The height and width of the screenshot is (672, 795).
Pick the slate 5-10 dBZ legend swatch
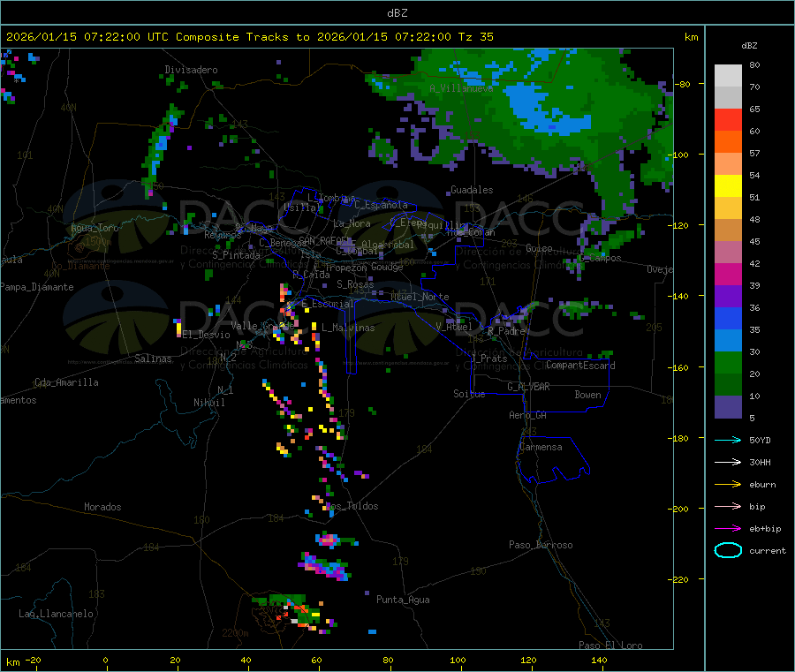728,407
